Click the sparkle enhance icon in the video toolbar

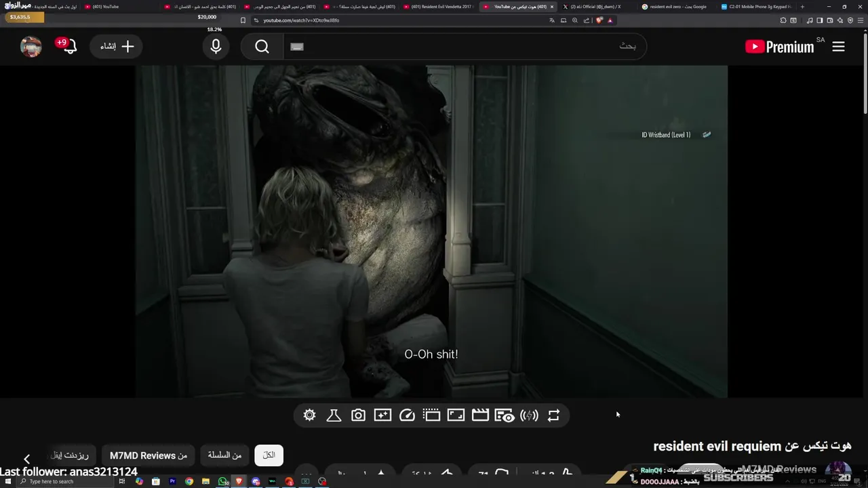382,415
